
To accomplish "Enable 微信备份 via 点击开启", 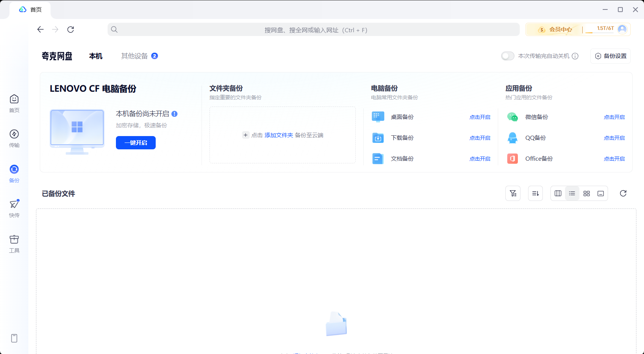I will point(614,117).
